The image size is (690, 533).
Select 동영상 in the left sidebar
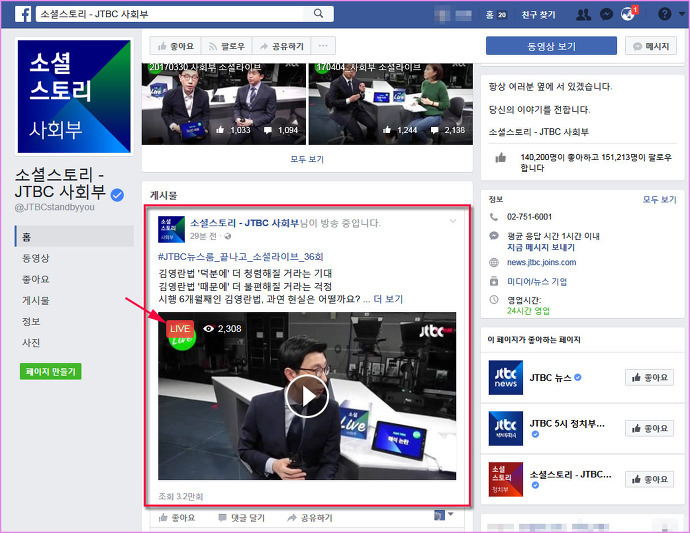36,258
